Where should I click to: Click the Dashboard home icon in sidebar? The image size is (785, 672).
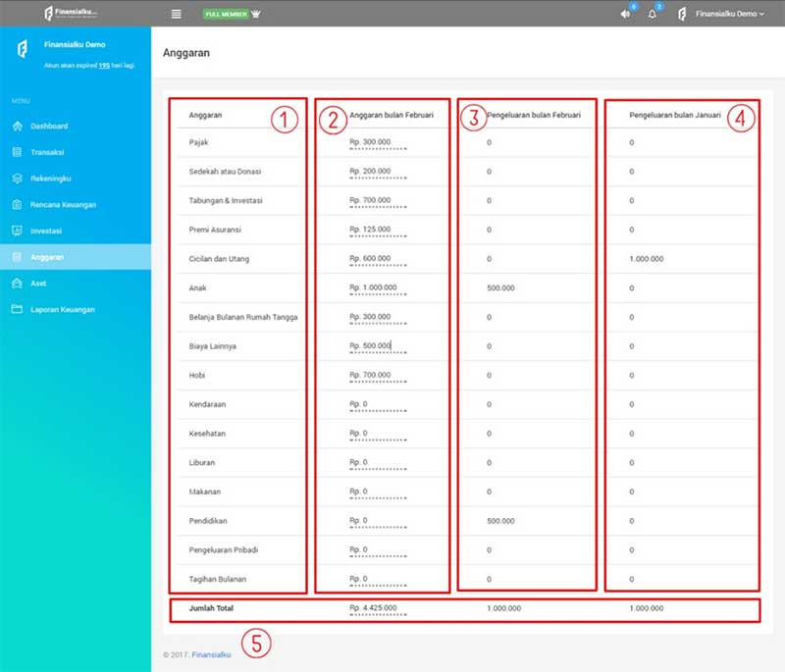[17, 127]
